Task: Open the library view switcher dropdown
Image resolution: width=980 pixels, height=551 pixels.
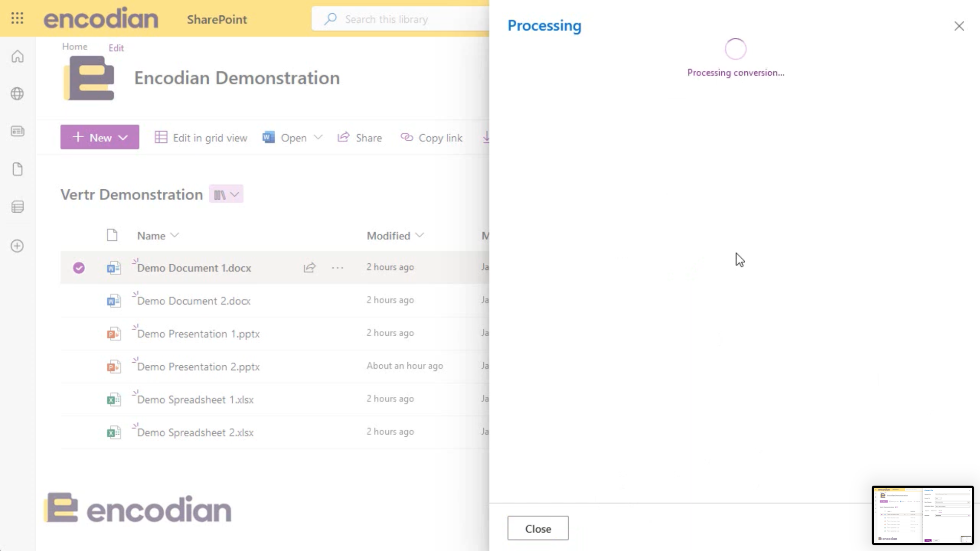Action: [x=226, y=194]
